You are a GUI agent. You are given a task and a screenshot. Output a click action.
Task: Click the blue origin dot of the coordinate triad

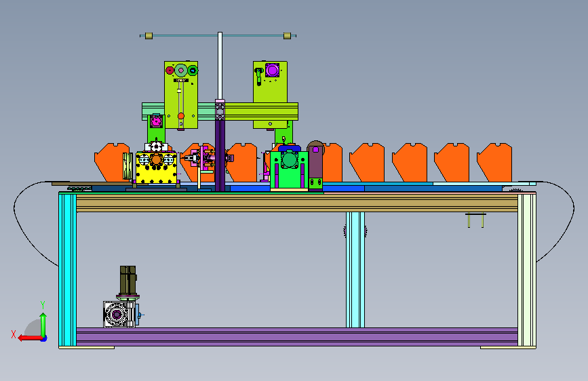coord(44,338)
